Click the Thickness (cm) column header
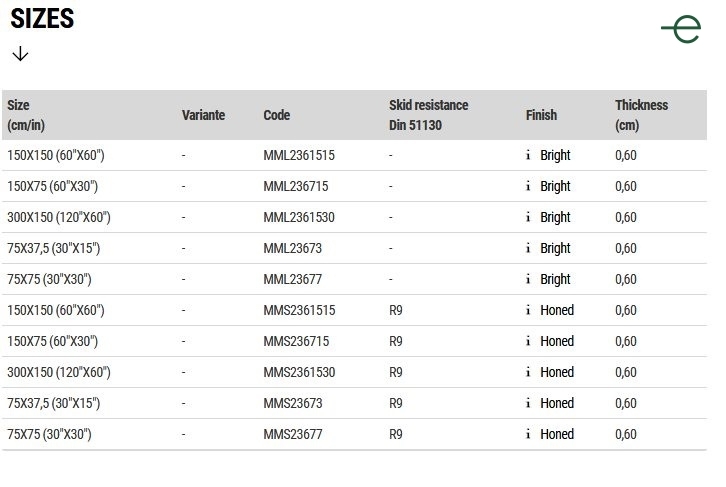 pyautogui.click(x=641, y=115)
